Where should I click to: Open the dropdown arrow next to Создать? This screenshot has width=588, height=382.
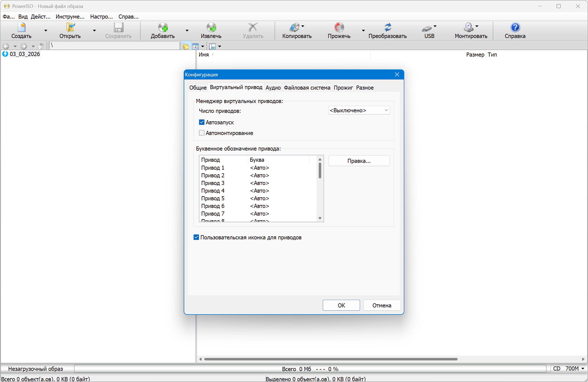pyautogui.click(x=46, y=31)
